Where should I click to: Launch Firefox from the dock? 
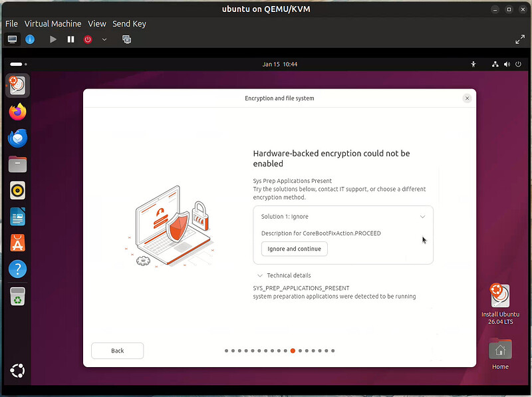tap(17, 112)
